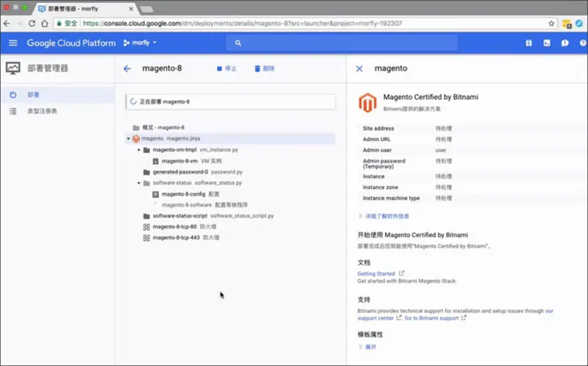Open the morfly project selector dropdown

pyautogui.click(x=140, y=43)
